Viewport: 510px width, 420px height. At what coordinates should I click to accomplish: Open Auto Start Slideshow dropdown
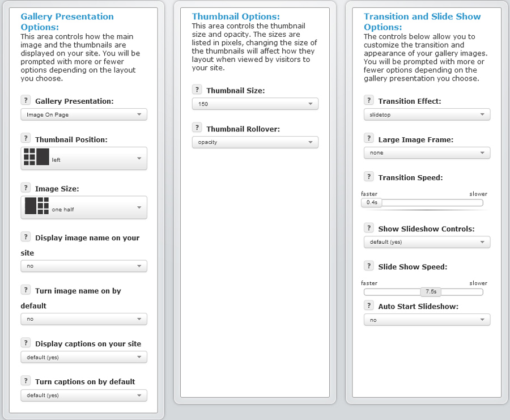tap(427, 320)
